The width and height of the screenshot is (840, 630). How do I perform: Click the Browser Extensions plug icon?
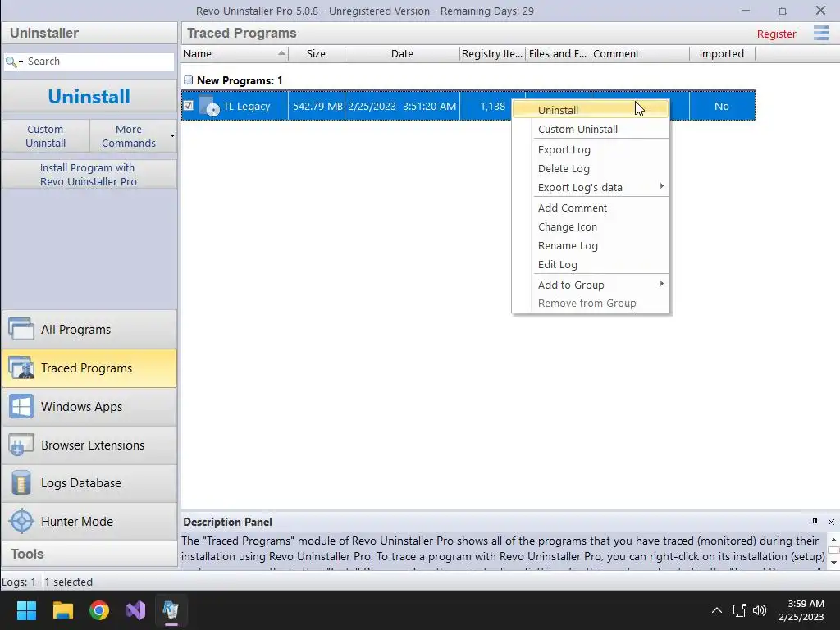click(x=21, y=445)
